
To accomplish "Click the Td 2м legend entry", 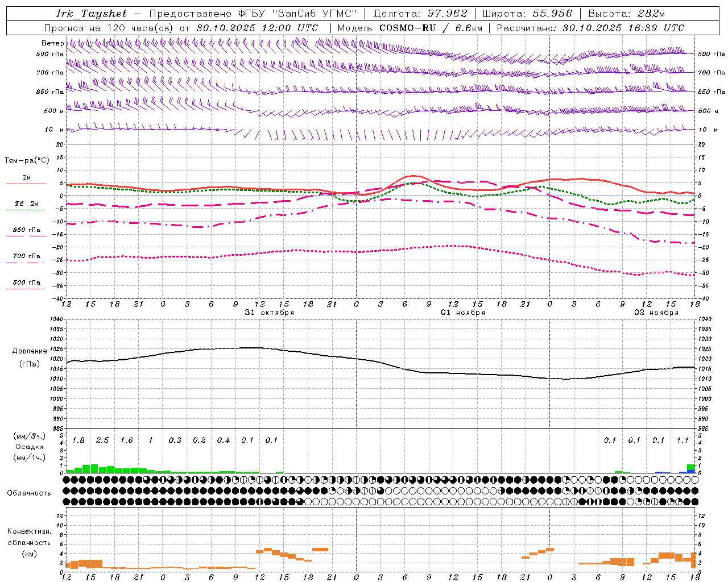I will pyautogui.click(x=27, y=203).
